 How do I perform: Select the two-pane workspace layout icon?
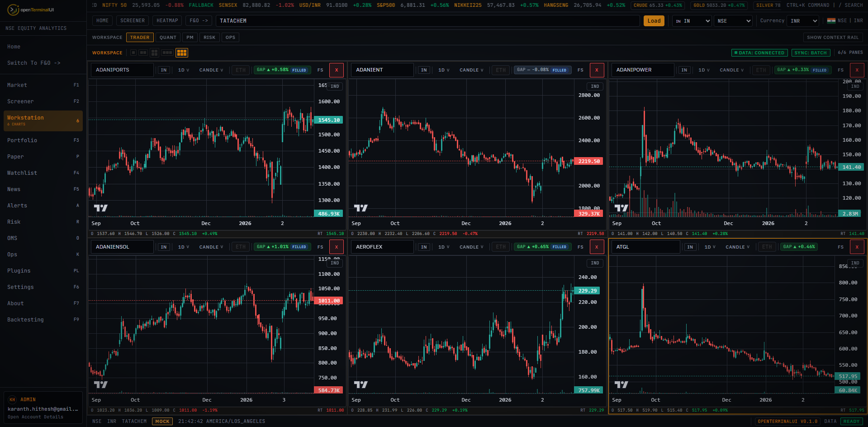(143, 53)
